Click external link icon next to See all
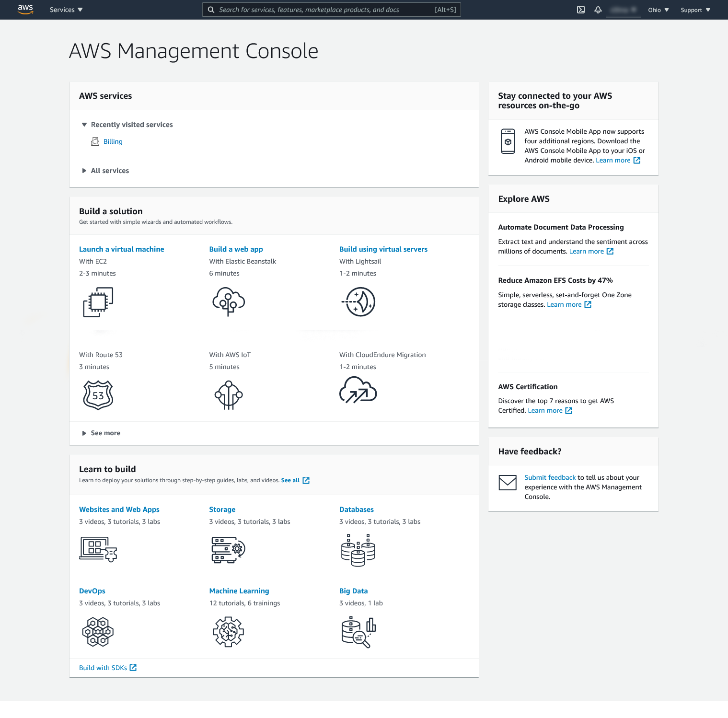Screen dimensions: 728x718 pos(306,480)
